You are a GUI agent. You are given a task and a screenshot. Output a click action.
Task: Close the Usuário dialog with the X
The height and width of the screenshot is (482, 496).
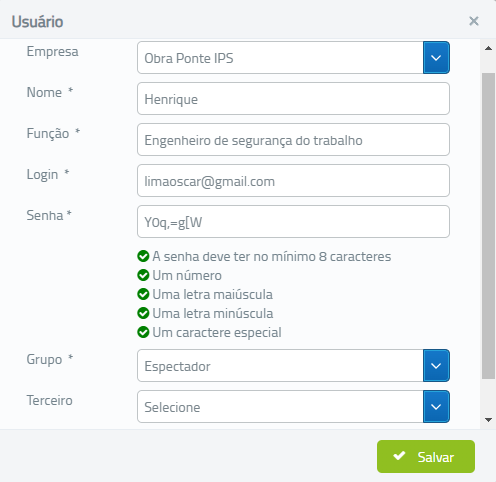[474, 21]
